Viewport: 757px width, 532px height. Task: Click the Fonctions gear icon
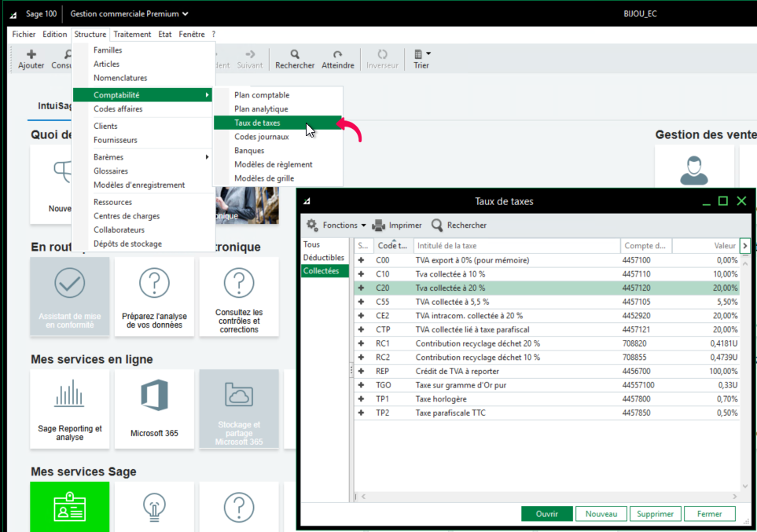312,226
